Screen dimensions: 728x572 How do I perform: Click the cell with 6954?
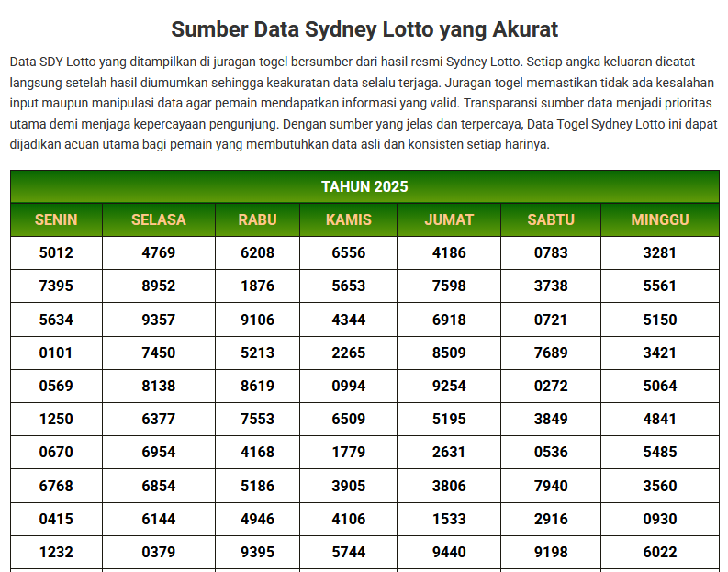click(159, 453)
